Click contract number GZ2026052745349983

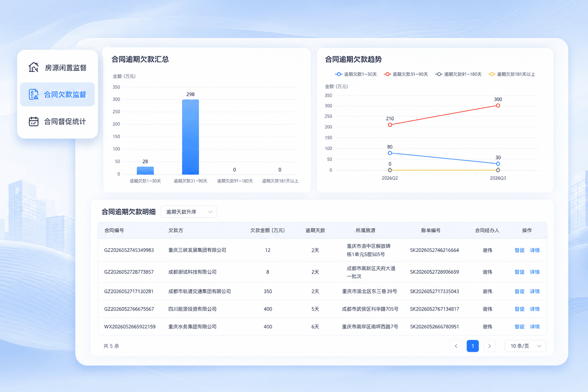point(129,250)
